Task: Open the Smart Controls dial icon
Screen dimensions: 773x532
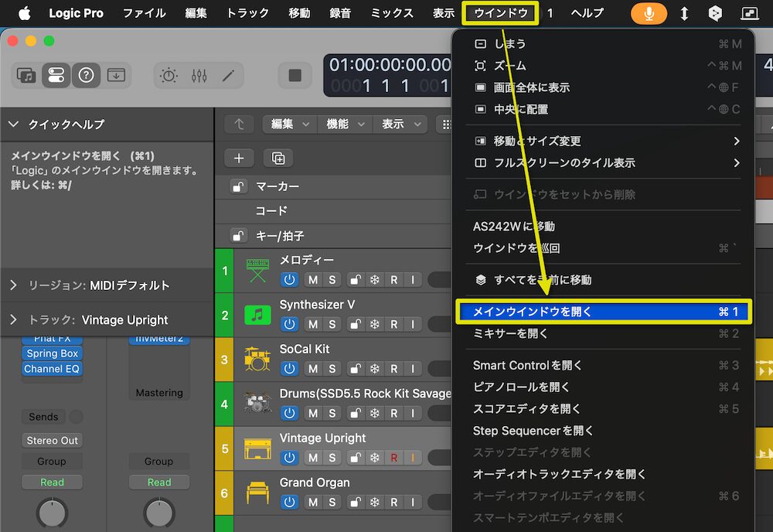Action: click(x=168, y=75)
